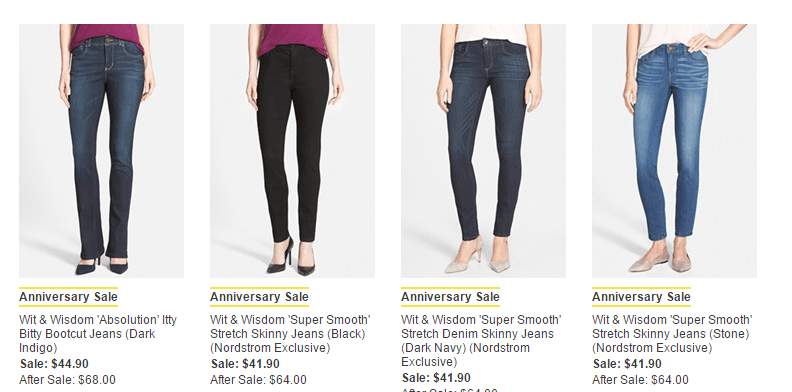Click Anniversary Sale badge above Black skinny jeans
Screen dimensions: 792x392
(x=259, y=297)
